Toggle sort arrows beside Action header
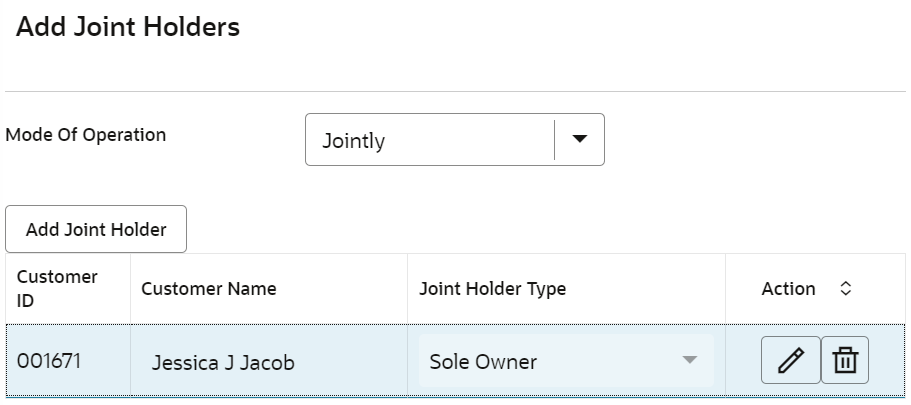The height and width of the screenshot is (405, 911). [x=846, y=288]
